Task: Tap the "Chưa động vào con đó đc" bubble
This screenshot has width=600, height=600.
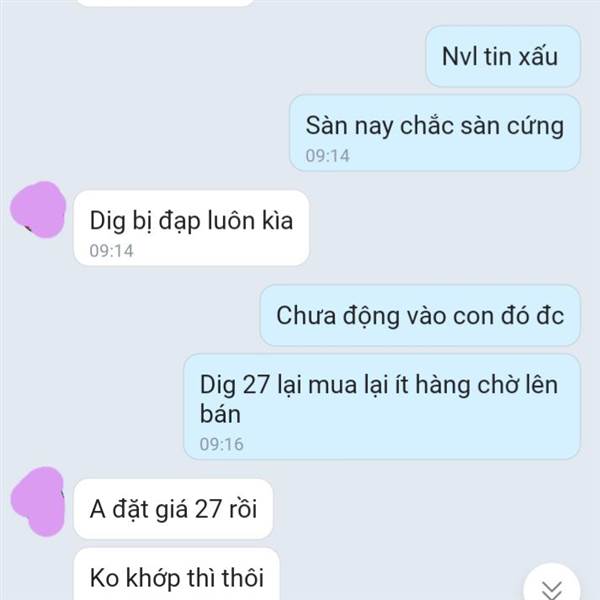Action: (420, 316)
